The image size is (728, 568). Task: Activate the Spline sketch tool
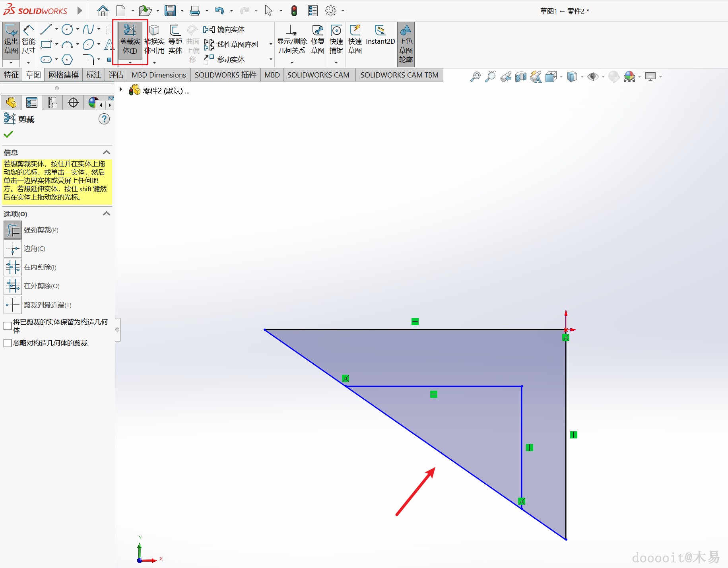point(88,29)
